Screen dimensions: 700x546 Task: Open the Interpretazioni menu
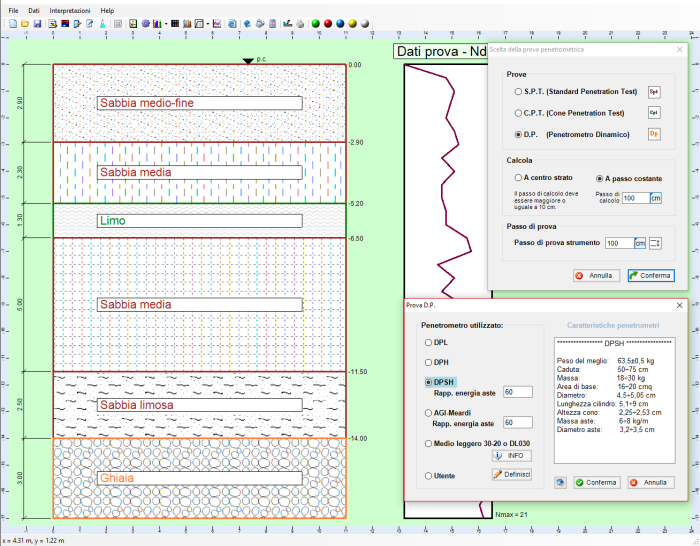point(70,9)
